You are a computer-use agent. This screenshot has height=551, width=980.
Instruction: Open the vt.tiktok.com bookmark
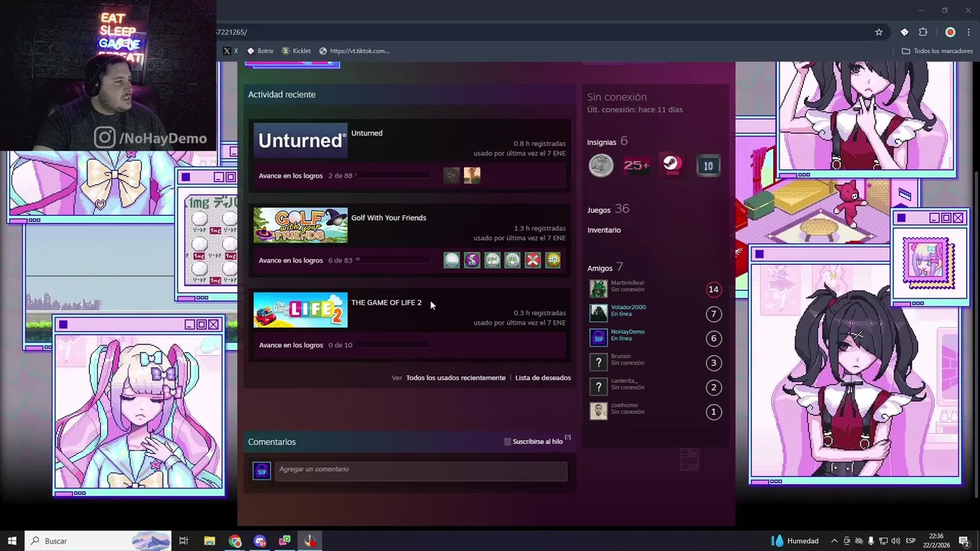pos(354,51)
